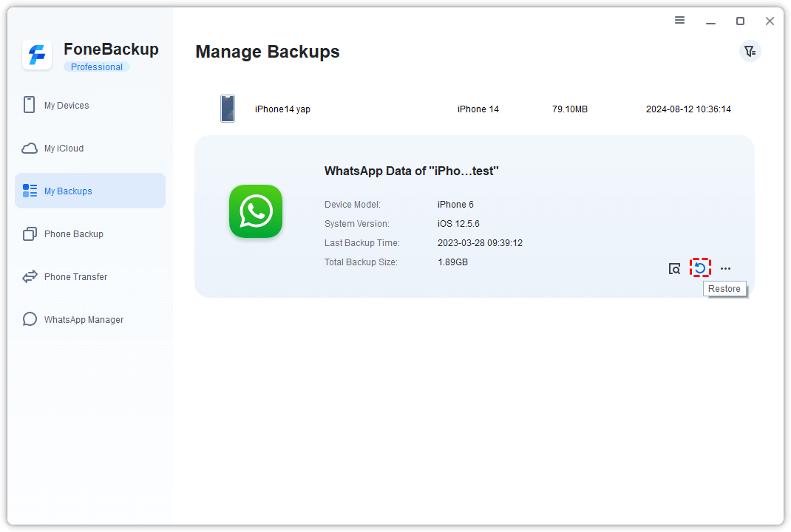Click the Professional edition badge

pyautogui.click(x=97, y=67)
